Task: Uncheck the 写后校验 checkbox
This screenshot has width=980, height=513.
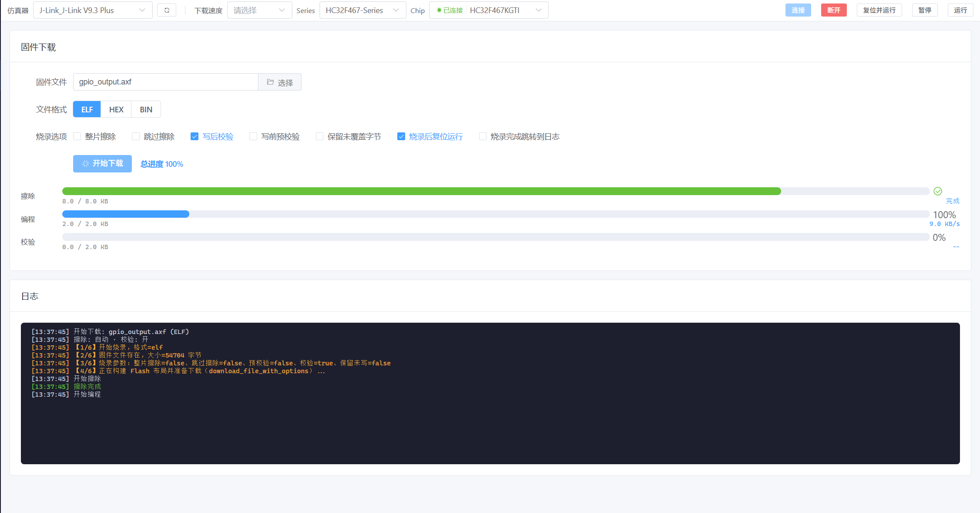Action: click(195, 136)
